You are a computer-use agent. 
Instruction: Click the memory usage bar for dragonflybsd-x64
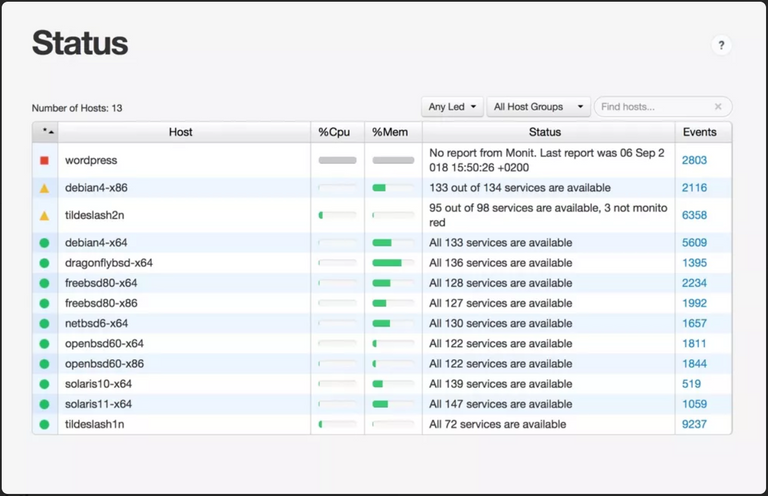pyautogui.click(x=392, y=263)
